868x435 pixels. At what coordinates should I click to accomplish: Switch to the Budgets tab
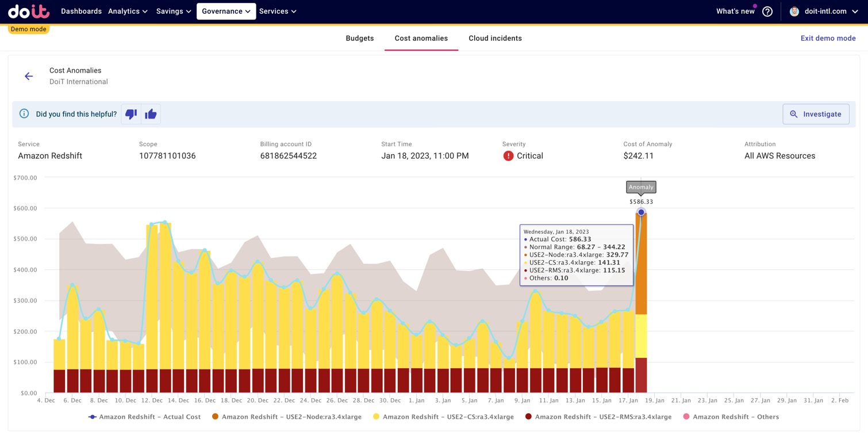tap(360, 39)
